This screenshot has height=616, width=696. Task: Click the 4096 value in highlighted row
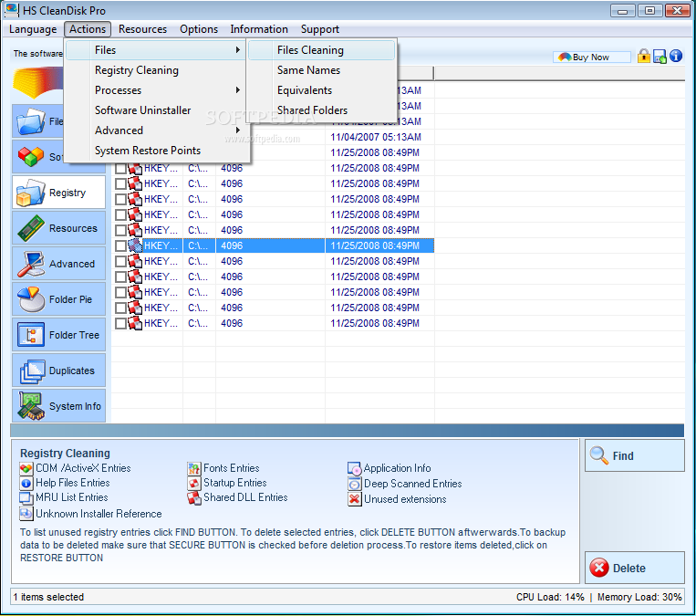[232, 245]
